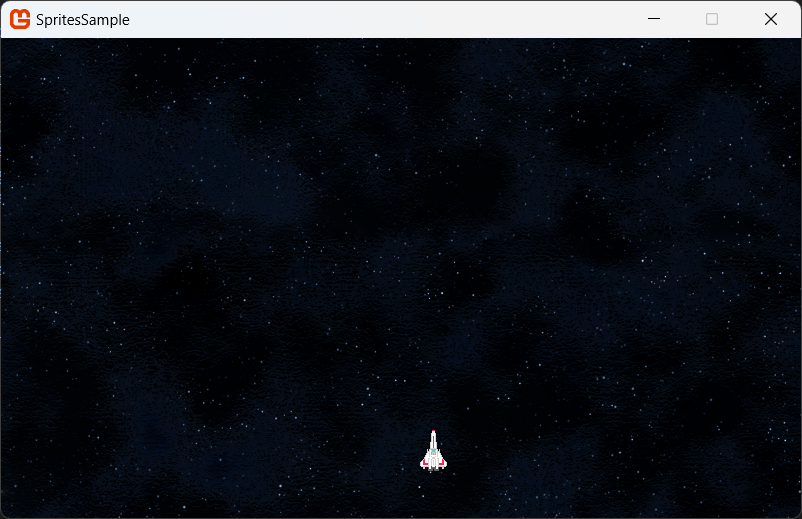Click the grayed-out maximize button
Screen dimensions: 802x519
712,19
